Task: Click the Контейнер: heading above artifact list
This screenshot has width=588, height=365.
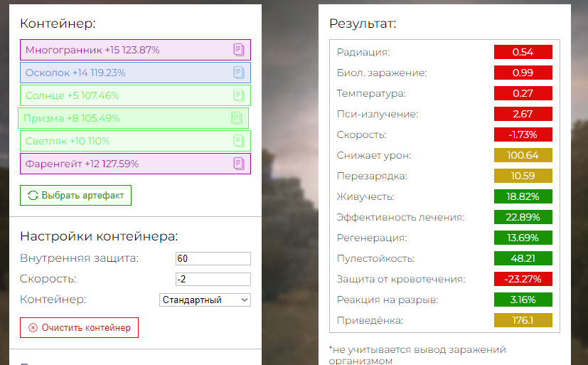Action: point(58,23)
